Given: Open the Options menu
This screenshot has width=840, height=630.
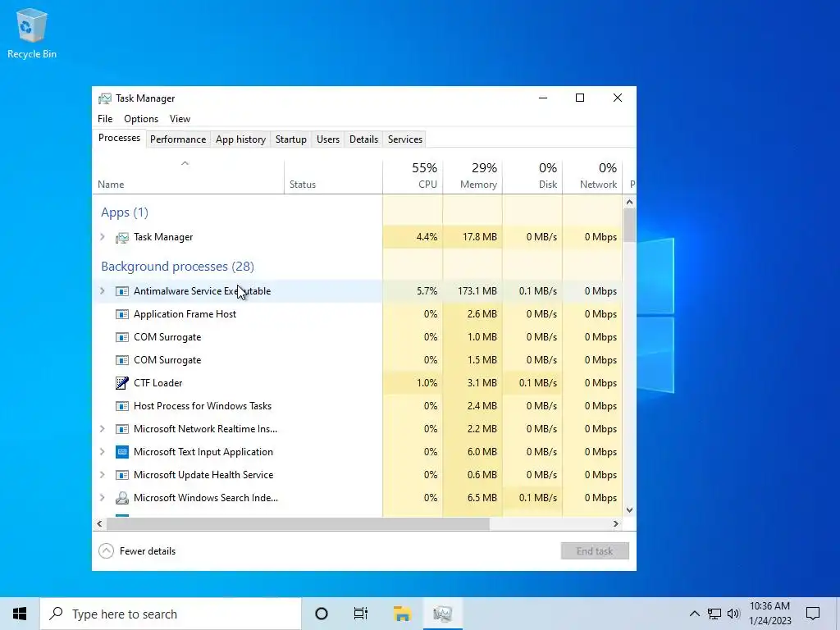Looking at the screenshot, I should [x=141, y=119].
